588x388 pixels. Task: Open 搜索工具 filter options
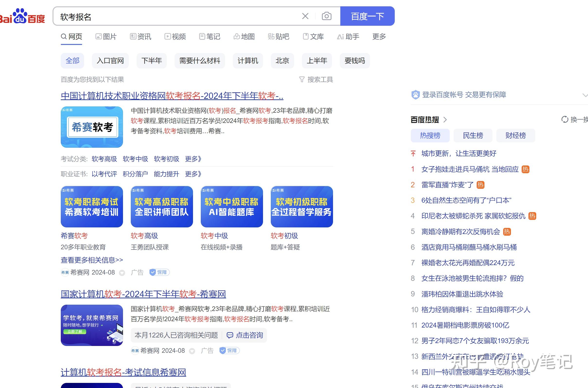click(316, 79)
